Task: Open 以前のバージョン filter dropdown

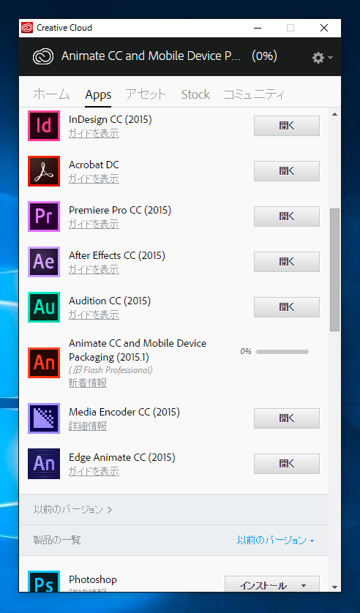Action: coord(275,540)
